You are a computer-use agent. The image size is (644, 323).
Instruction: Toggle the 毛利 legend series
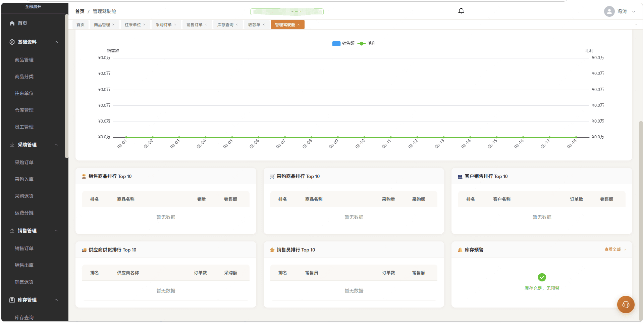(x=367, y=43)
